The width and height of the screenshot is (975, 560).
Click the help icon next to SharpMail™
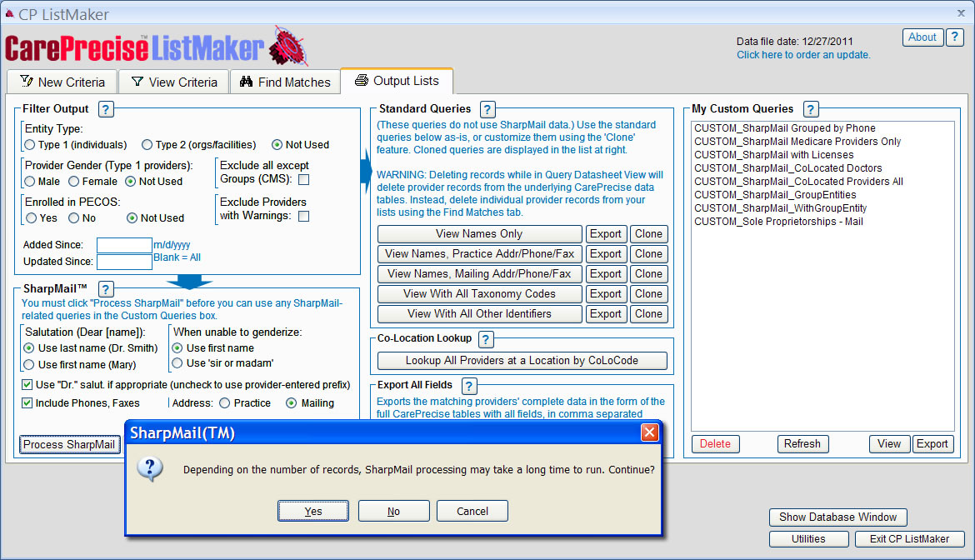106,289
